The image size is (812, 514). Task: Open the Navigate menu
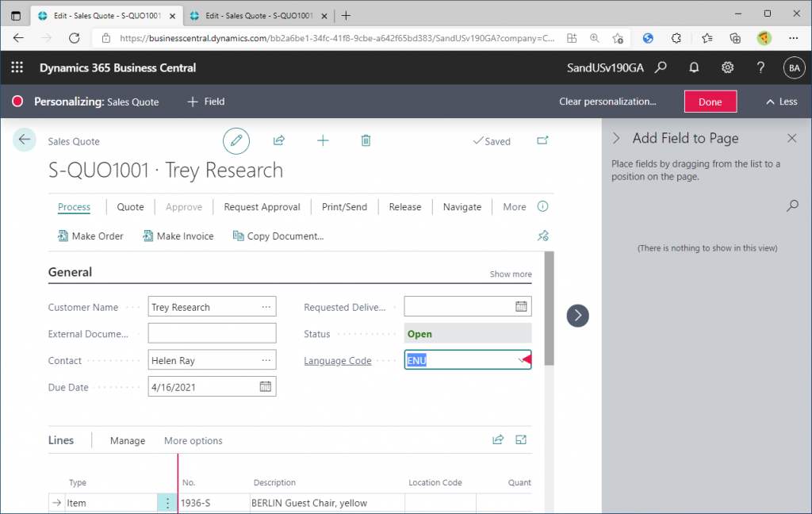click(462, 207)
